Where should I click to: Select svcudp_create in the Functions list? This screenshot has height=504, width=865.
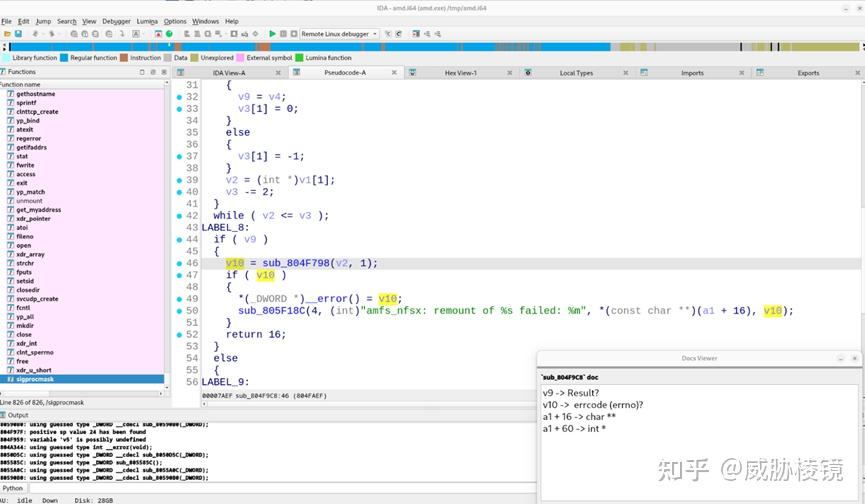click(x=37, y=299)
